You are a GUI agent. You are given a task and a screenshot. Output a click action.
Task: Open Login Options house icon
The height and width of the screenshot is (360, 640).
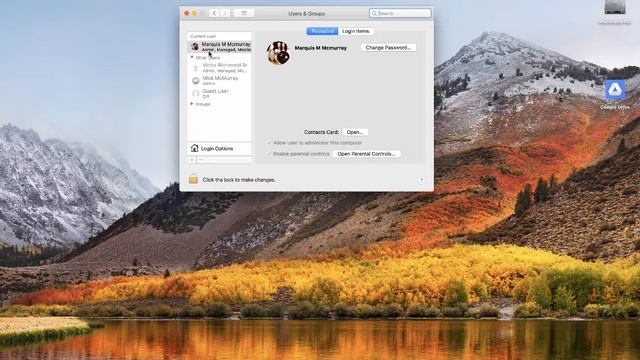[x=194, y=148]
